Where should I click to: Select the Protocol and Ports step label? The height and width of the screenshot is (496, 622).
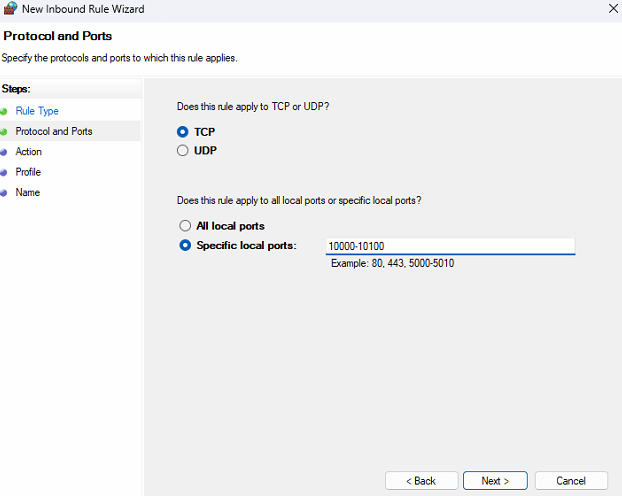click(x=54, y=131)
